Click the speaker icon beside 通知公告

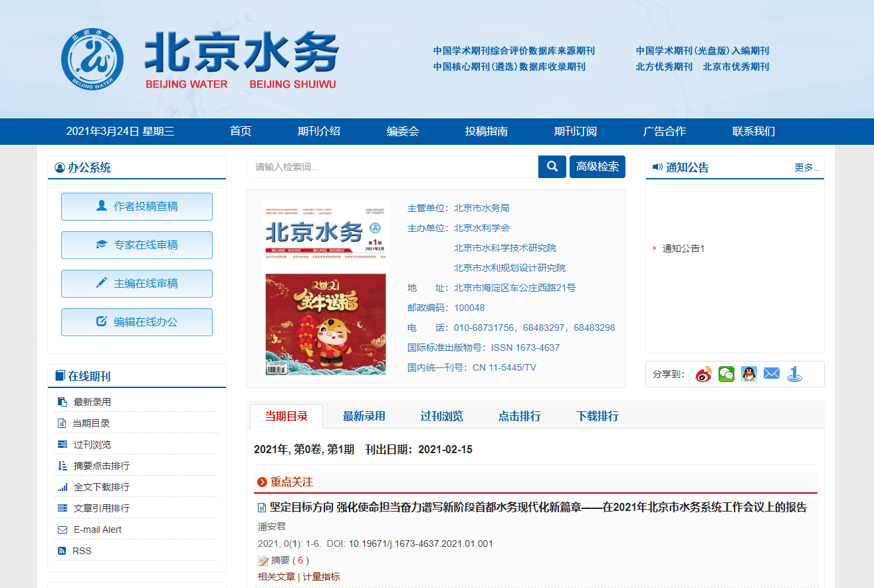[x=658, y=167]
